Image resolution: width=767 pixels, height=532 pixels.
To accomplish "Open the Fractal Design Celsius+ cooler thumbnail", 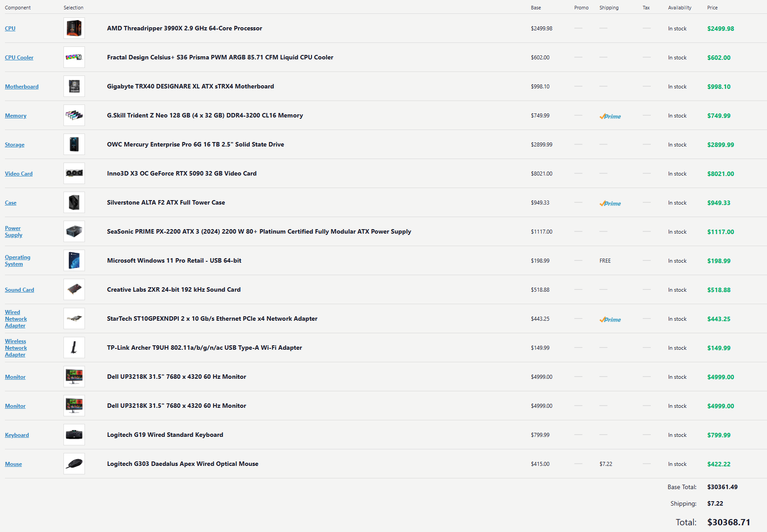I will [74, 57].
